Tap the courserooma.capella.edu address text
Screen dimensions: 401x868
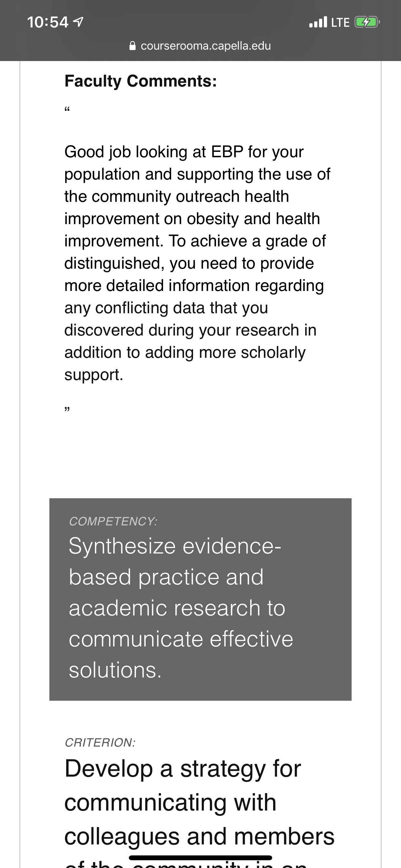click(206, 46)
